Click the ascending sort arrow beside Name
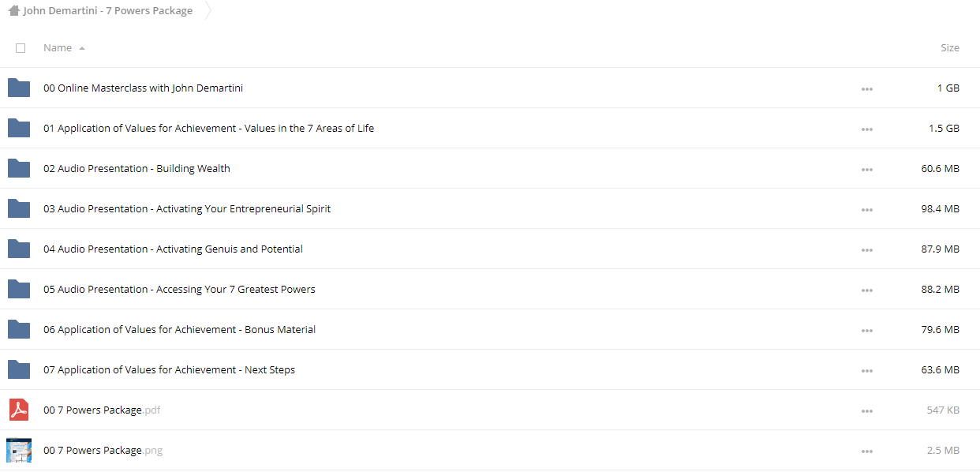The image size is (980, 472). [x=82, y=49]
